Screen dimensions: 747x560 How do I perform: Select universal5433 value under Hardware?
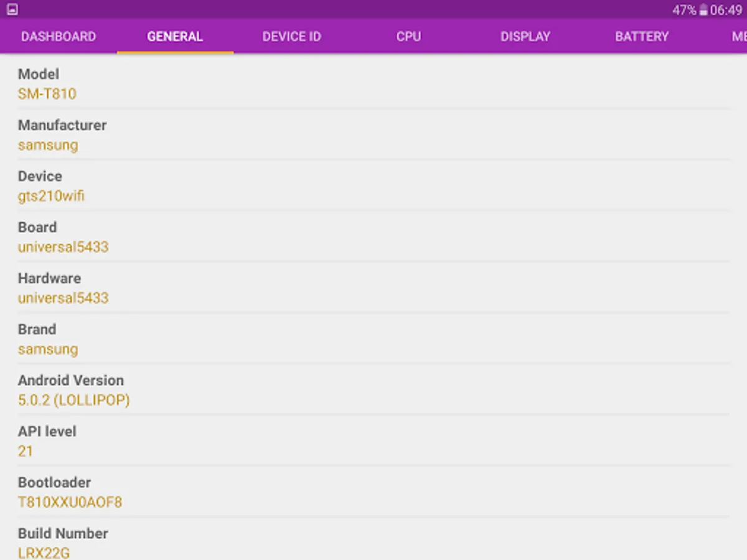[x=63, y=298]
